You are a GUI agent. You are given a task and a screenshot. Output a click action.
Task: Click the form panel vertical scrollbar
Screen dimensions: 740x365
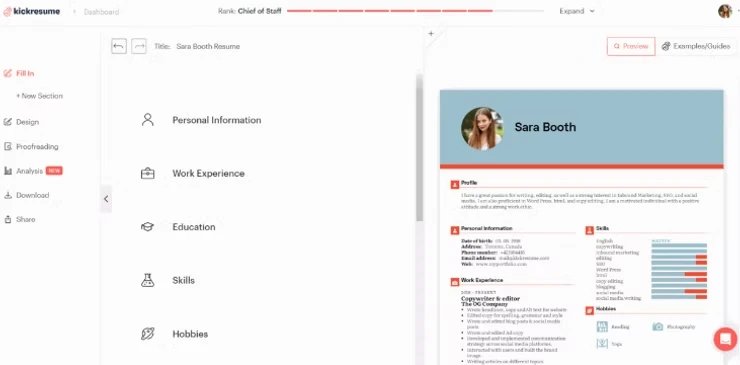pyautogui.click(x=420, y=147)
